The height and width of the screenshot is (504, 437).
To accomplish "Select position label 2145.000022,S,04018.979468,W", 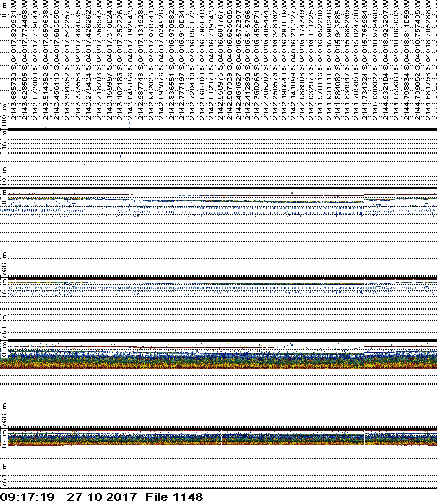I will click(x=375, y=60).
